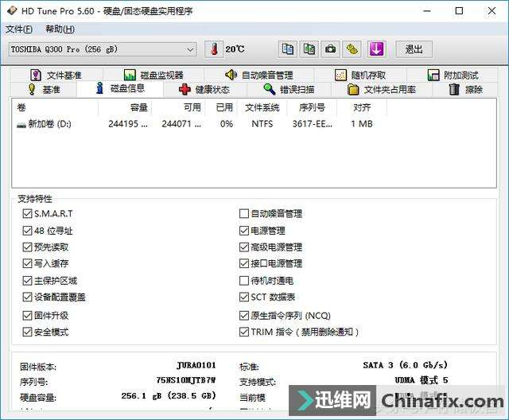The width and height of the screenshot is (509, 420).
Task: Click the 容量 column header
Action: coord(125,107)
